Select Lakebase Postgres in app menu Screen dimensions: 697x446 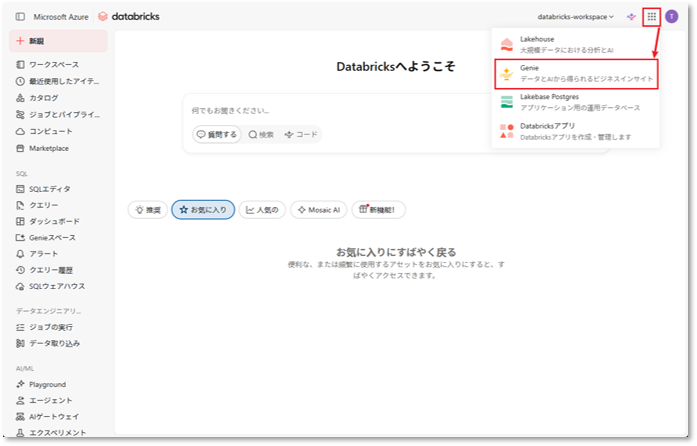[576, 102]
